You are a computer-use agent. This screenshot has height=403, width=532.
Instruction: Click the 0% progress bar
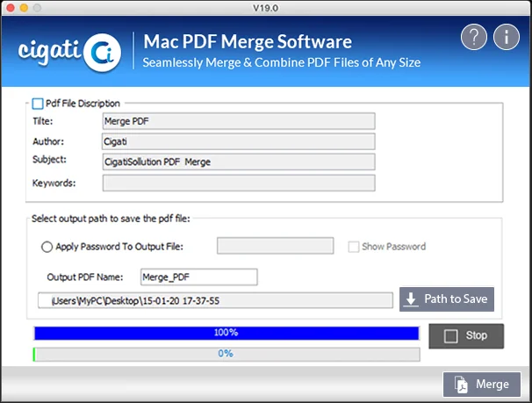click(226, 354)
